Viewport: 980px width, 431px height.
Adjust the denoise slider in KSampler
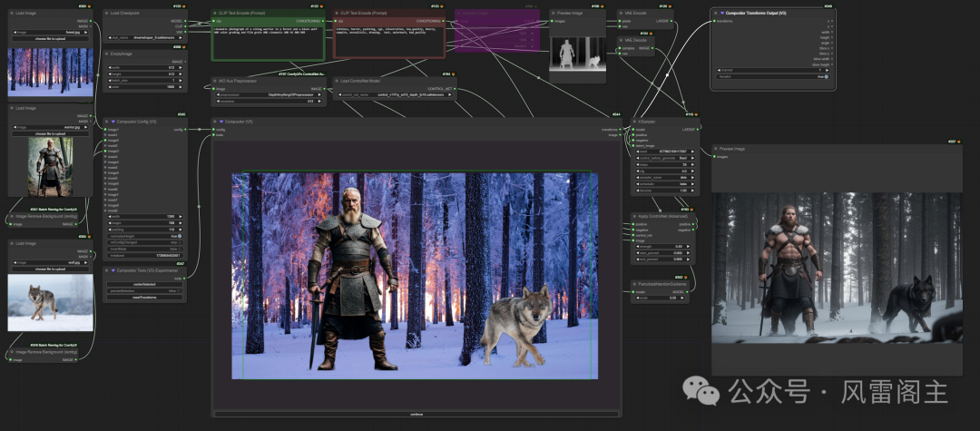coord(663,190)
